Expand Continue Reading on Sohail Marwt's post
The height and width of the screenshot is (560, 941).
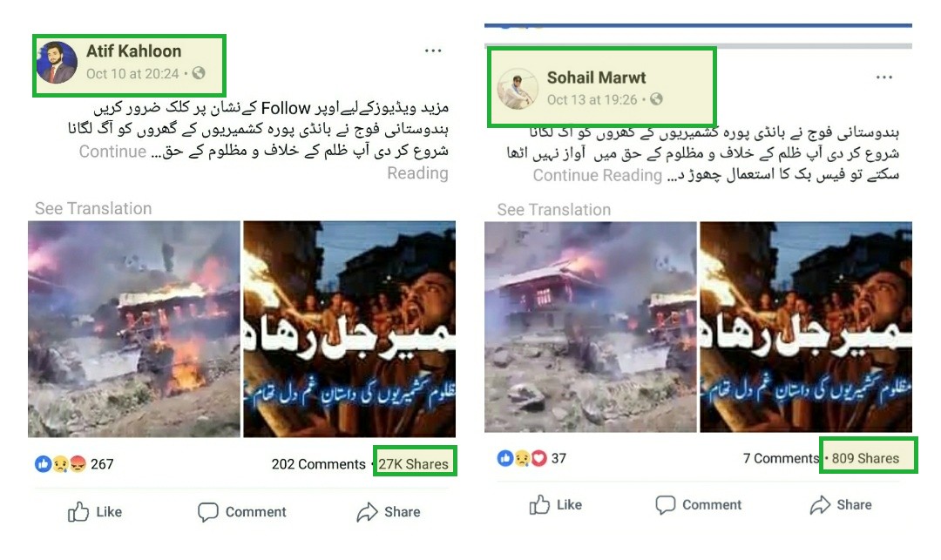point(597,175)
